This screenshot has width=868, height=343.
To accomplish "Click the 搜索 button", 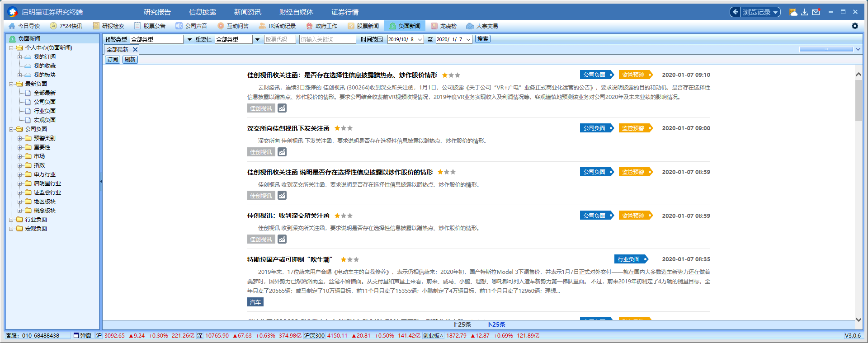I will 482,39.
